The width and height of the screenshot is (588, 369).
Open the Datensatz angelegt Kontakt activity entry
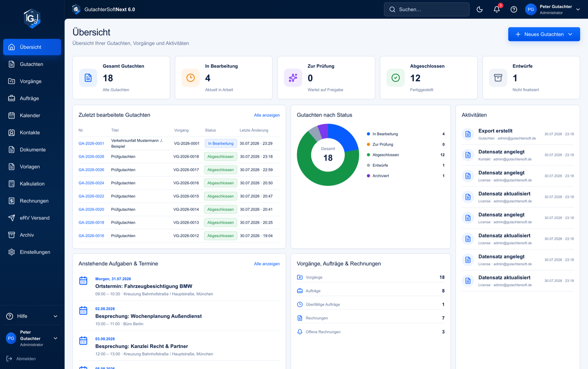tap(518, 155)
